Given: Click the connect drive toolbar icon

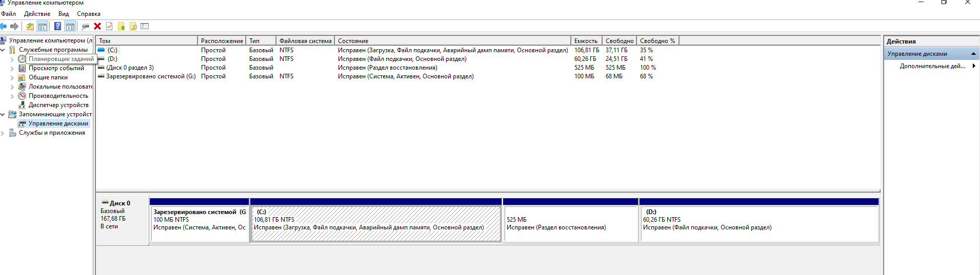Looking at the screenshot, I should [85, 26].
